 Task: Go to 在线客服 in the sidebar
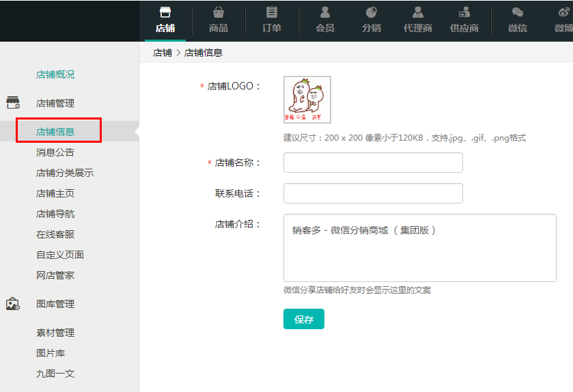[55, 234]
